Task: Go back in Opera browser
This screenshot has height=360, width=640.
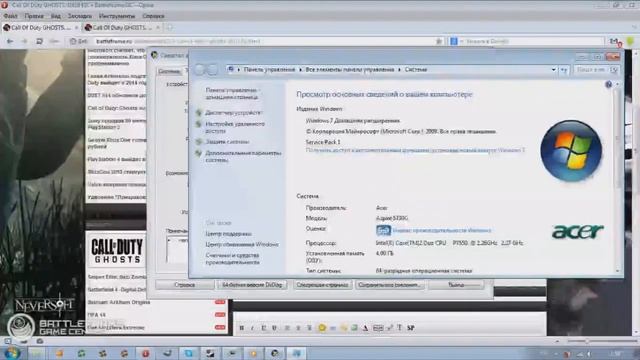Action: point(10,41)
